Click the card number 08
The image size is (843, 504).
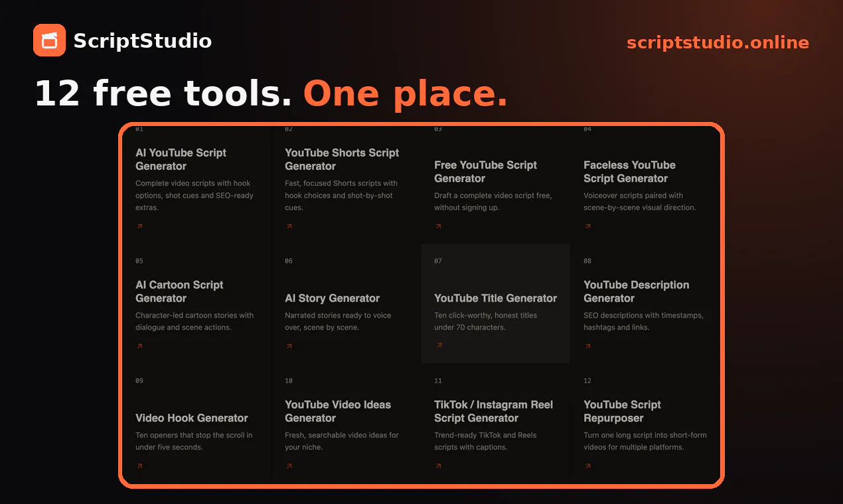[587, 261]
